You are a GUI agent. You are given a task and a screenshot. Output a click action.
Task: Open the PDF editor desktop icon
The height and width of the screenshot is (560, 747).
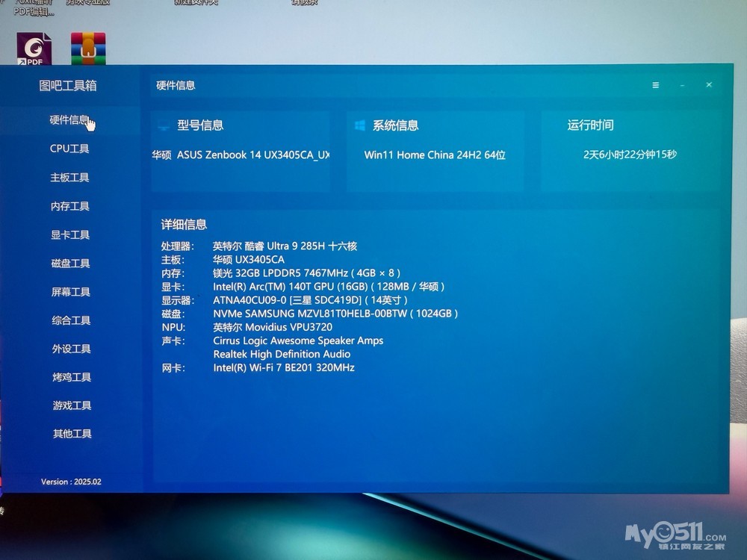[34, 49]
